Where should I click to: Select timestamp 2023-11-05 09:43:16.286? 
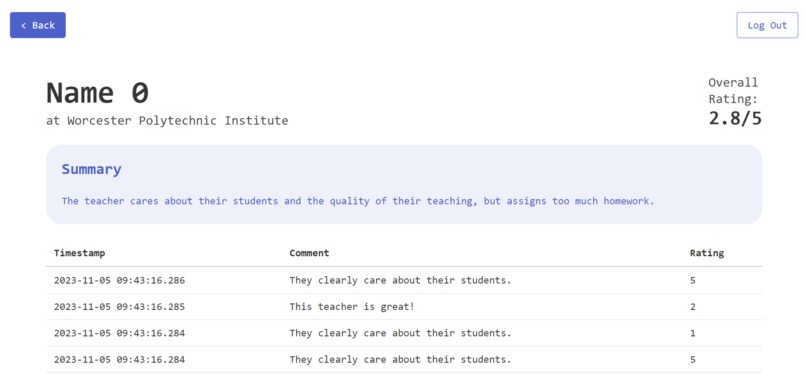coord(119,280)
